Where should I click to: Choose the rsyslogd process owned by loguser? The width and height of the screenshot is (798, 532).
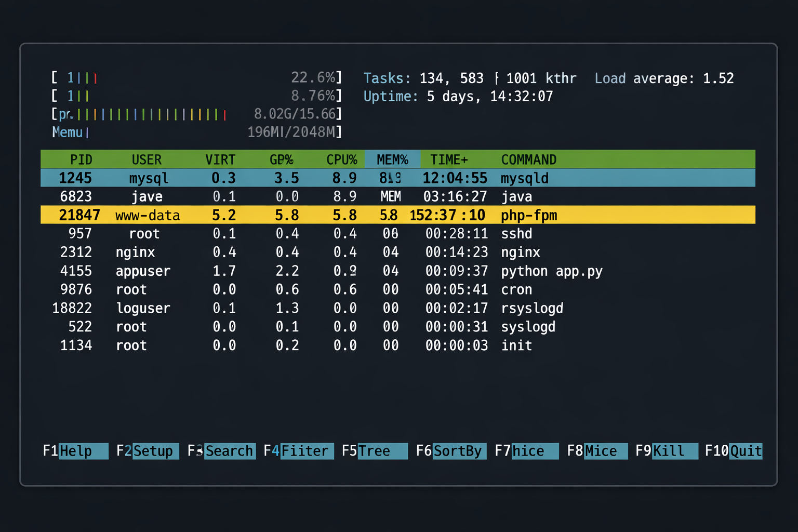point(397,308)
